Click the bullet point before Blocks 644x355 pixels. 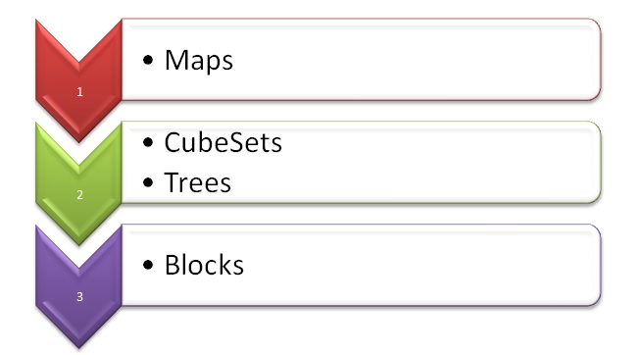pos(148,265)
